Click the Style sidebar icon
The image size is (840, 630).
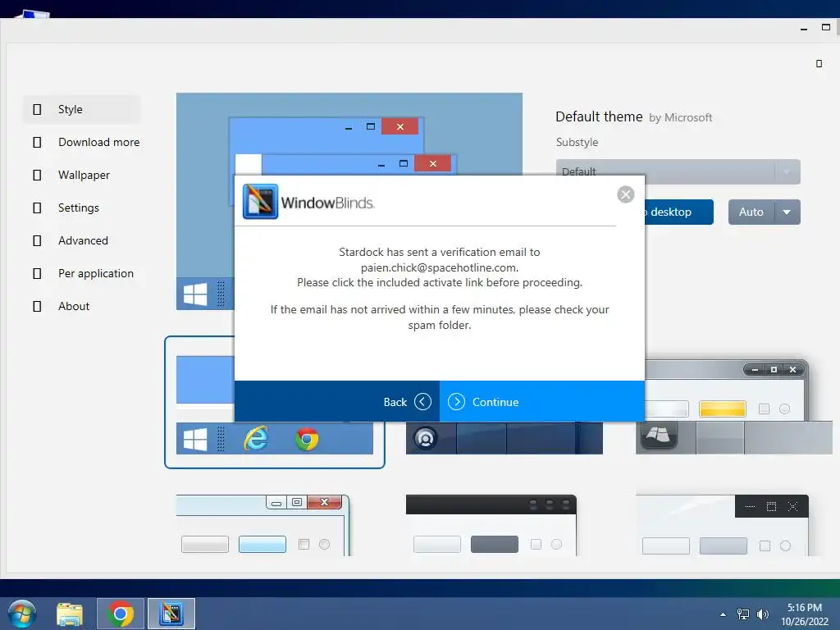(x=37, y=109)
